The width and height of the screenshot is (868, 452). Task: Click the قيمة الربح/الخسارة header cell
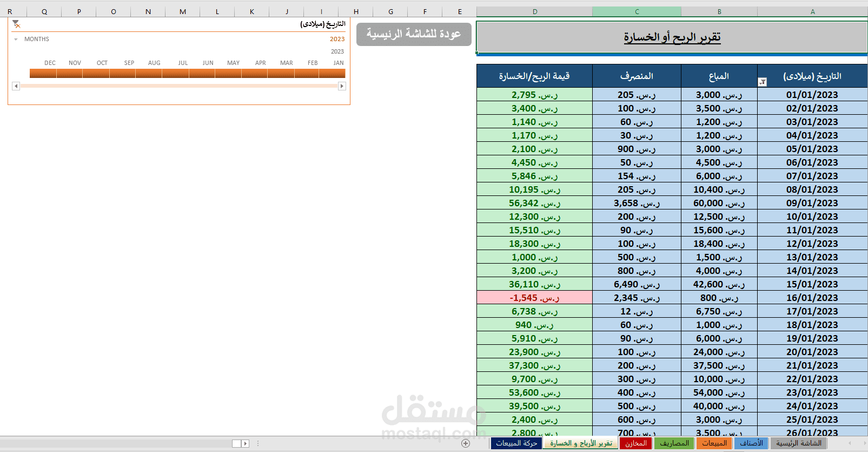pyautogui.click(x=534, y=76)
